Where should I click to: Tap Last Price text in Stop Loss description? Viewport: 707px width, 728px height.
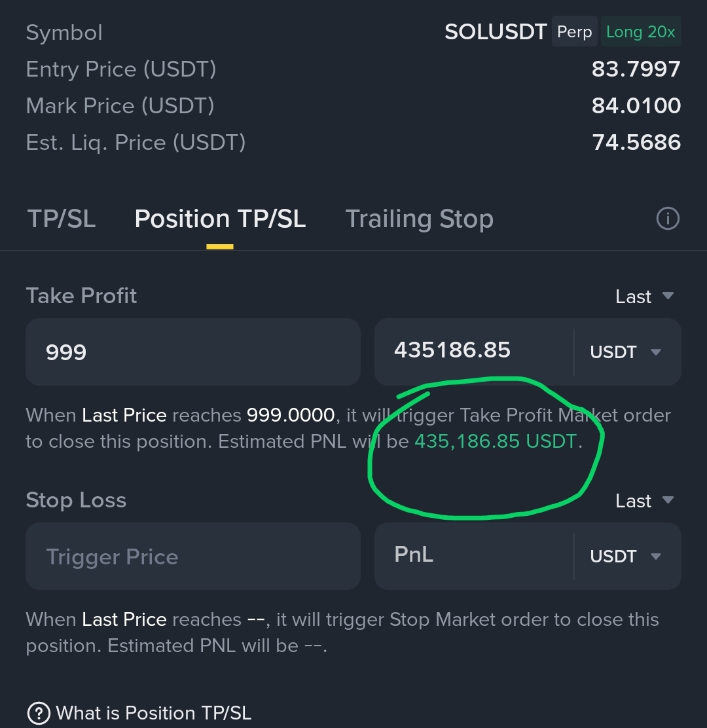(x=124, y=619)
